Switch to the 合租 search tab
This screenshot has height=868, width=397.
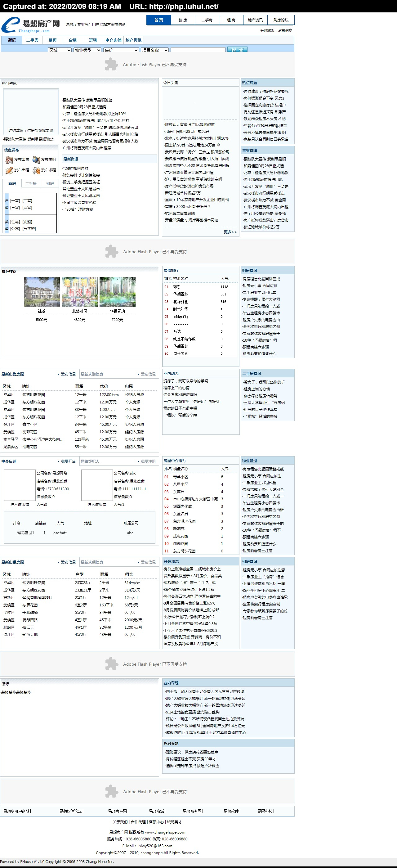(x=72, y=40)
